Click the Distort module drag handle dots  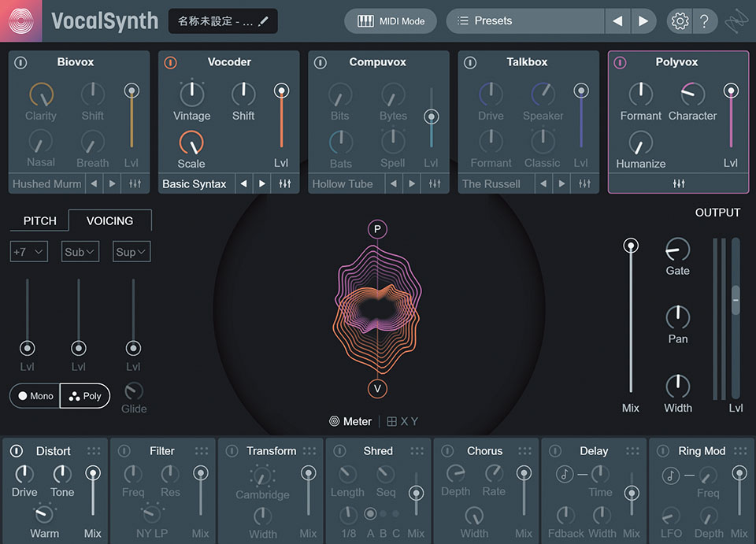[94, 451]
